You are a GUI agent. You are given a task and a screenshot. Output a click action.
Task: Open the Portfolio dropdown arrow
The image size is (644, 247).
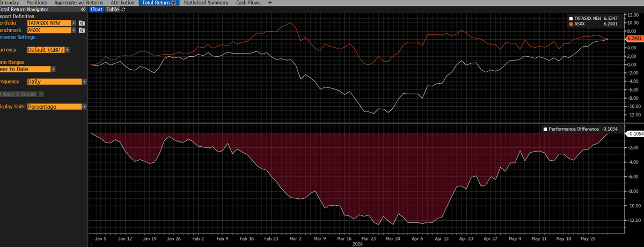click(74, 24)
